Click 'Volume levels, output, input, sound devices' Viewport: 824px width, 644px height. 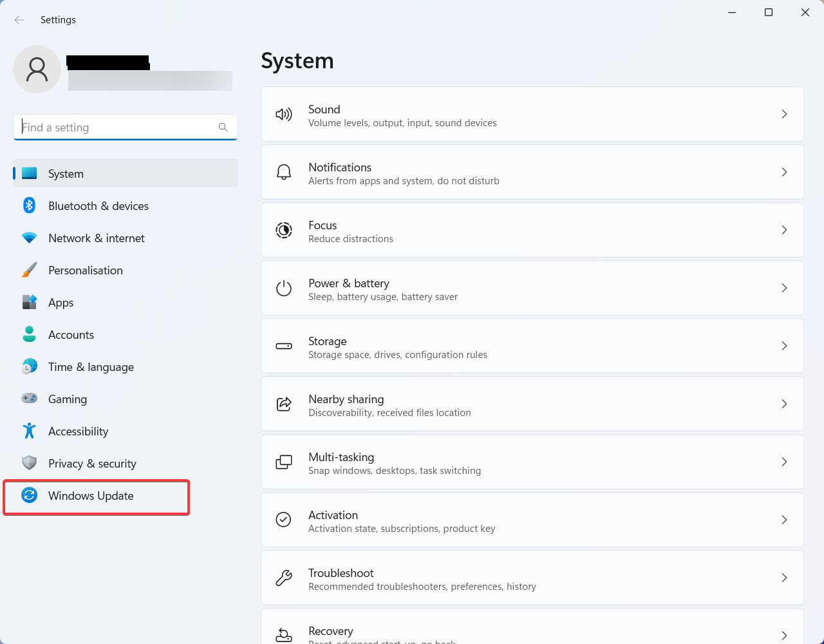pyautogui.click(x=402, y=123)
